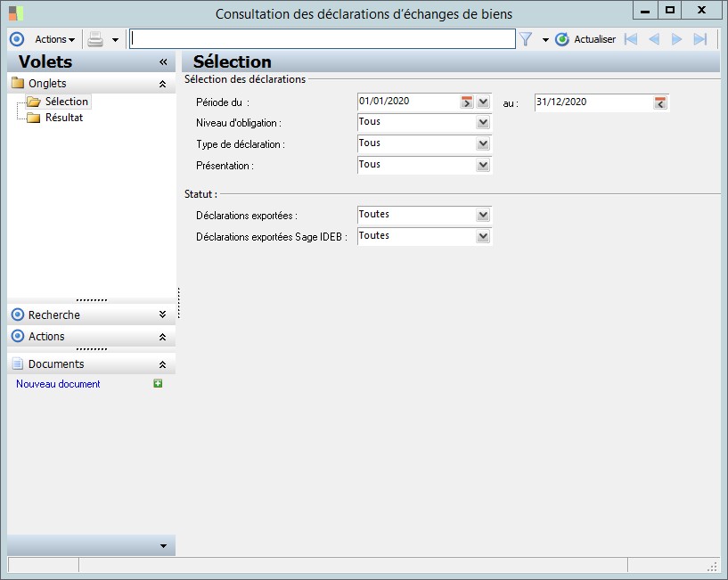Screen dimensions: 728x580
Task: Click the next record arrow
Action: (x=677, y=39)
